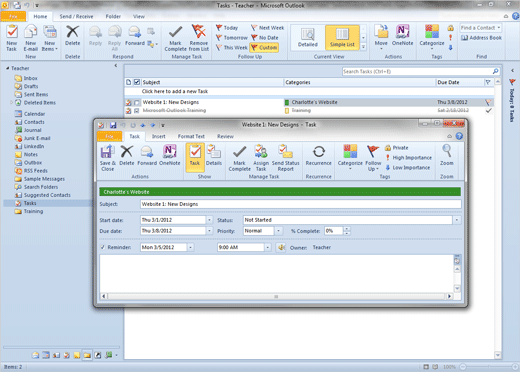Switch to the Detailed view
The width and height of the screenshot is (520, 372).
(308, 38)
